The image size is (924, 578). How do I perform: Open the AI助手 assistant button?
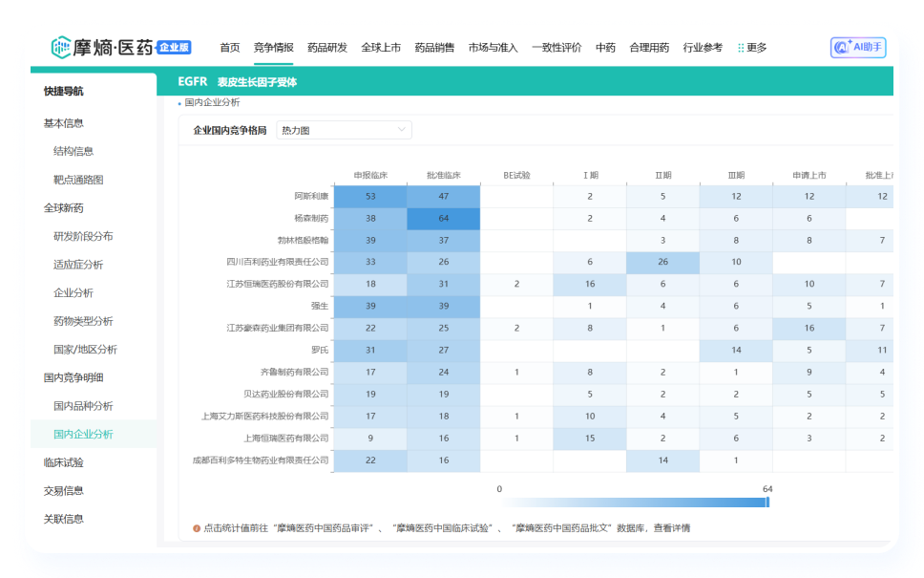(858, 47)
